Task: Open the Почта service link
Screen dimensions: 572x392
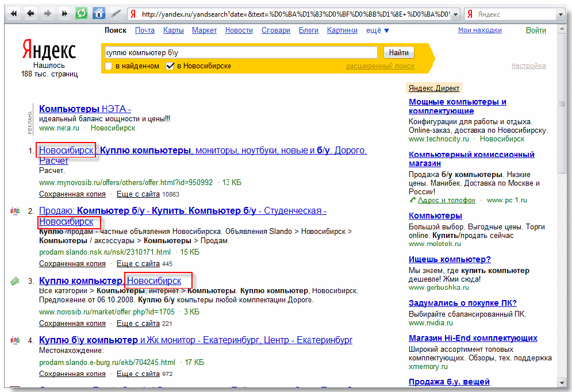Action: pyautogui.click(x=145, y=30)
